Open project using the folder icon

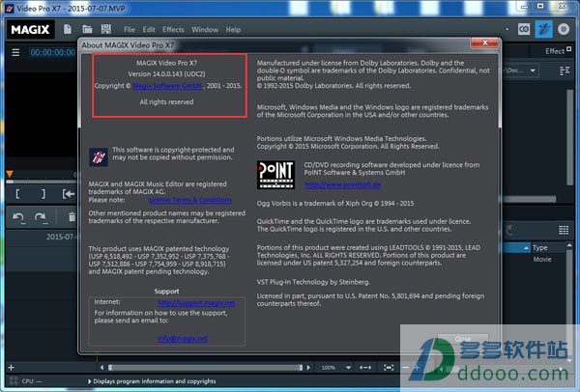point(87,29)
